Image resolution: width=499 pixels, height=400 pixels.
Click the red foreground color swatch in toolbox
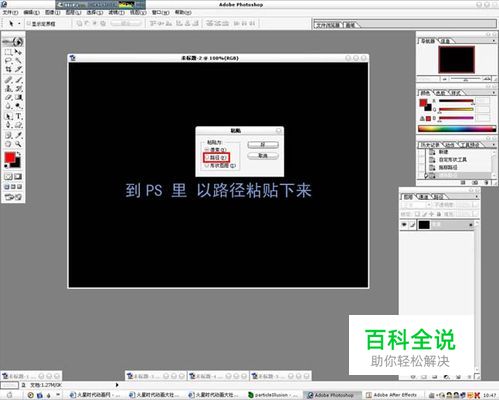[10, 157]
